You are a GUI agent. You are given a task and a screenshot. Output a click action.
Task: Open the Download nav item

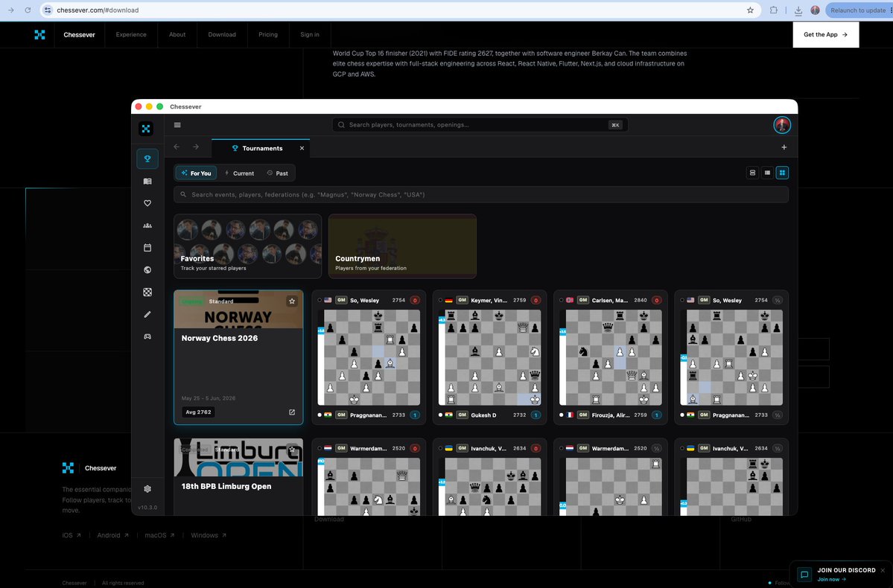point(222,35)
